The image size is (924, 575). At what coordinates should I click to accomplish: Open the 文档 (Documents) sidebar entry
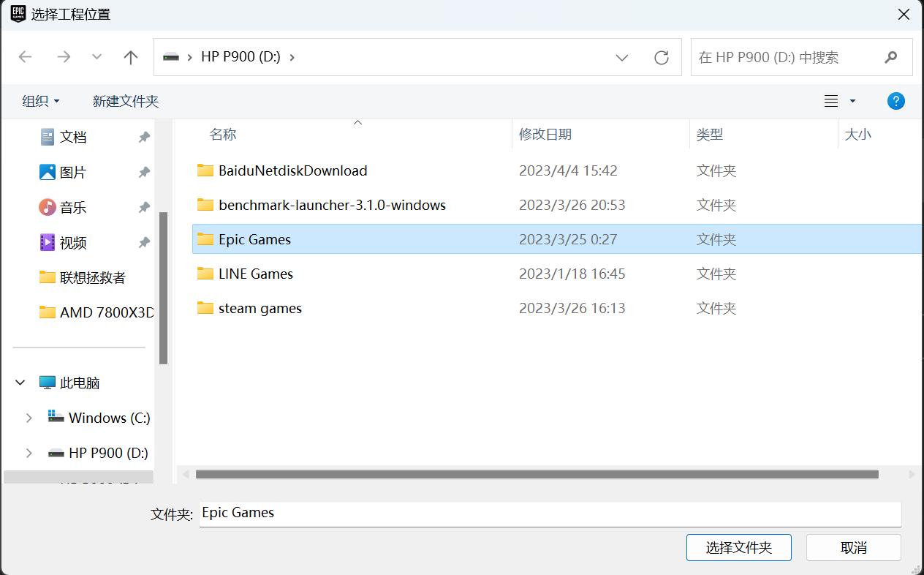click(73, 137)
